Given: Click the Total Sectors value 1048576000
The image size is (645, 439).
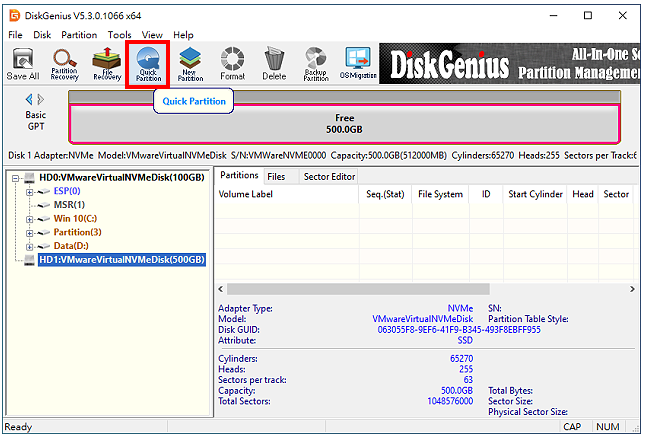Looking at the screenshot, I should pos(450,401).
